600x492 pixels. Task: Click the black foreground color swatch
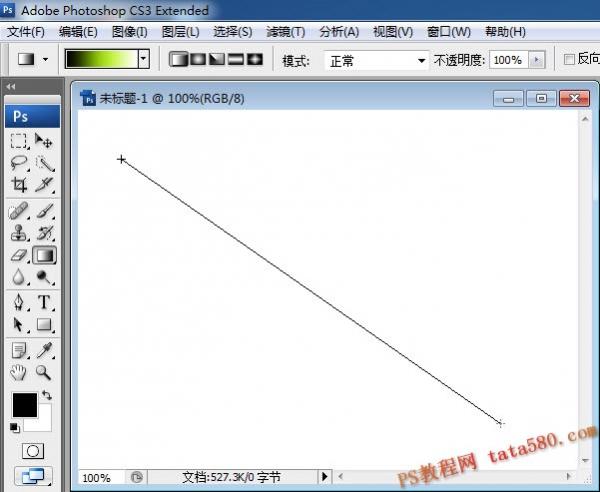[x=25, y=405]
